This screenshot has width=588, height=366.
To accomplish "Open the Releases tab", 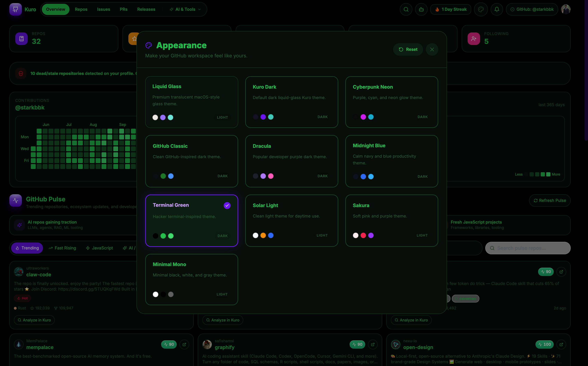I will [146, 9].
